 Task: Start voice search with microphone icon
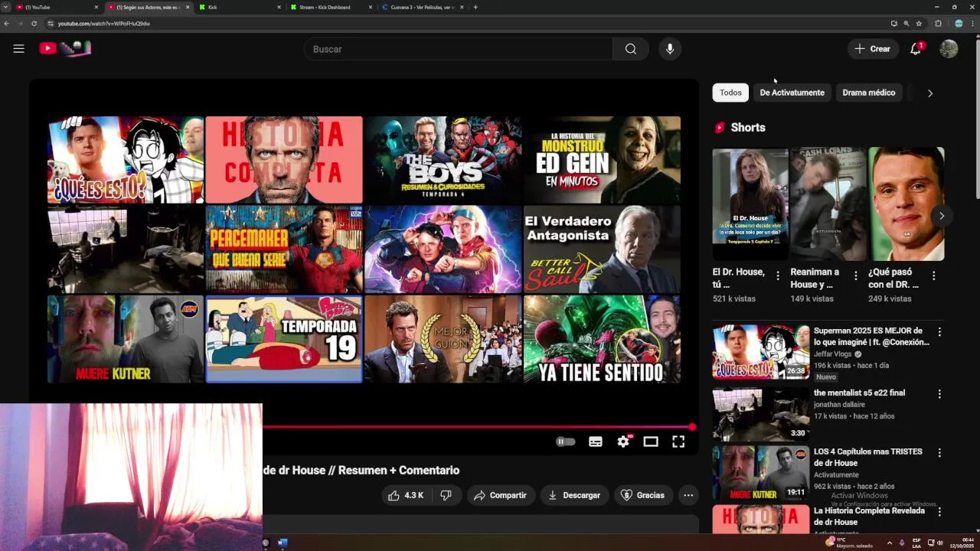tap(670, 49)
